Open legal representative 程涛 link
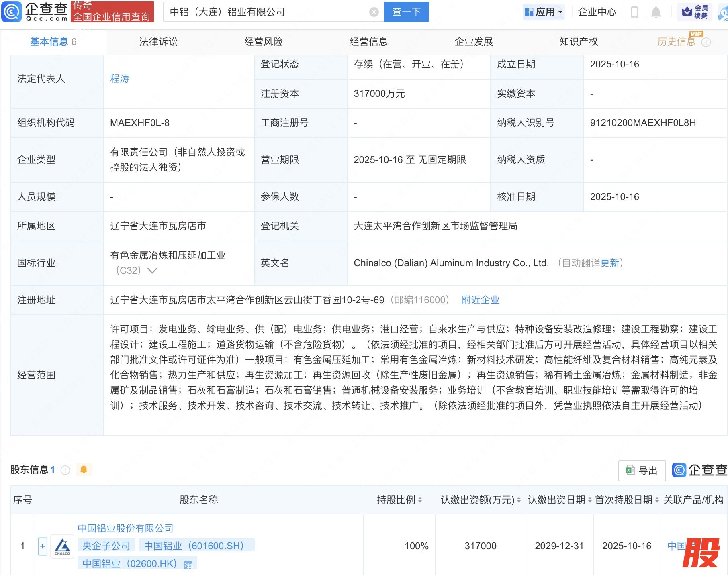 (120, 79)
